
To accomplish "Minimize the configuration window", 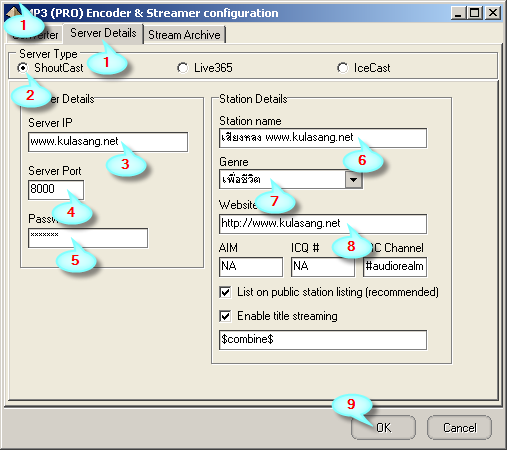I will pyautogui.click(x=458, y=13).
